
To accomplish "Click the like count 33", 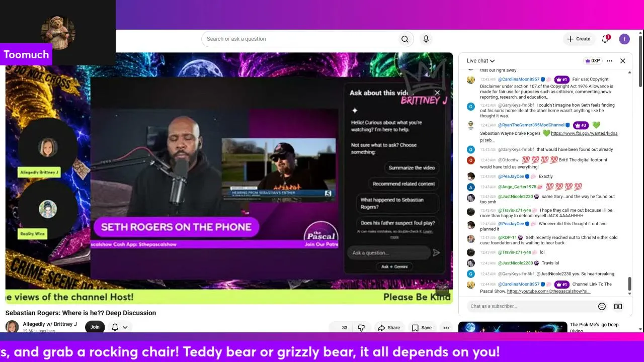I will tap(345, 328).
